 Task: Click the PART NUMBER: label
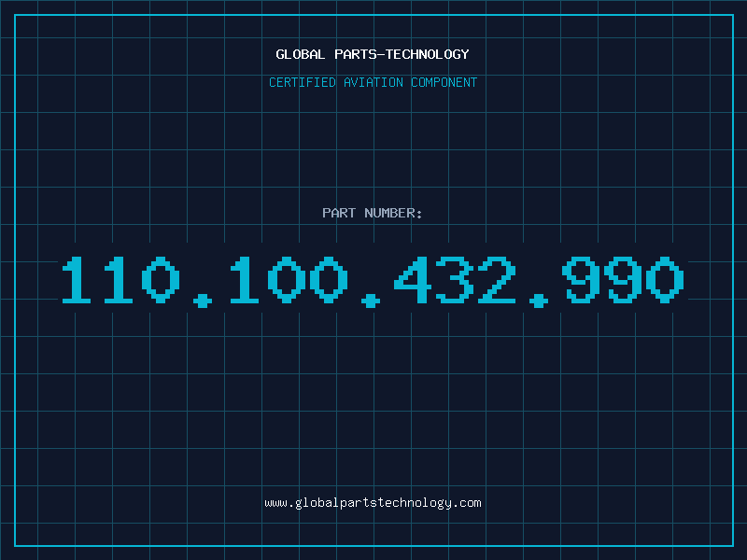[373, 213]
